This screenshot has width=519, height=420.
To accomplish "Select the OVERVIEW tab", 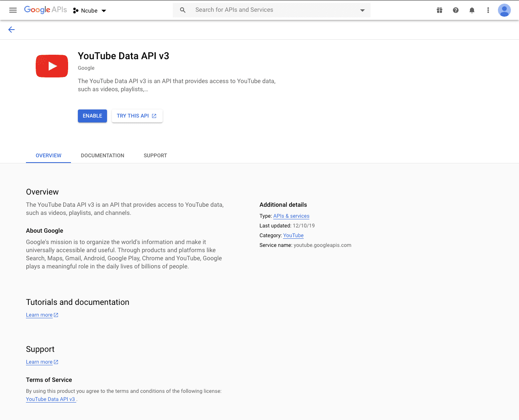I will [49, 156].
